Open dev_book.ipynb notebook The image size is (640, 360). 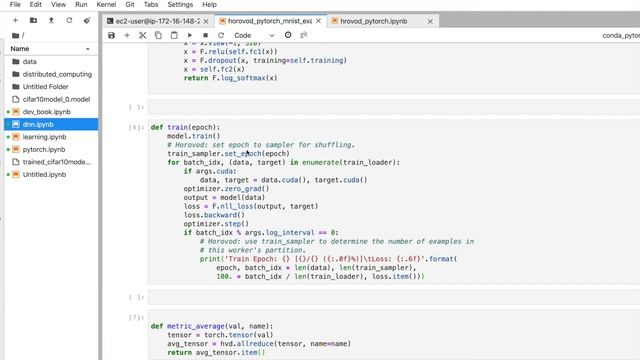[x=51, y=112]
